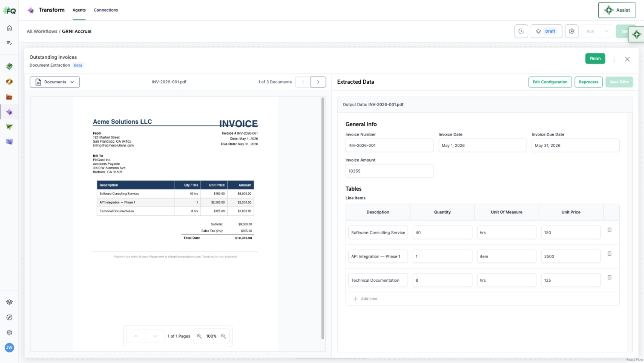
Task: Select the purple Transform sidebar icon
Action: (x=9, y=112)
